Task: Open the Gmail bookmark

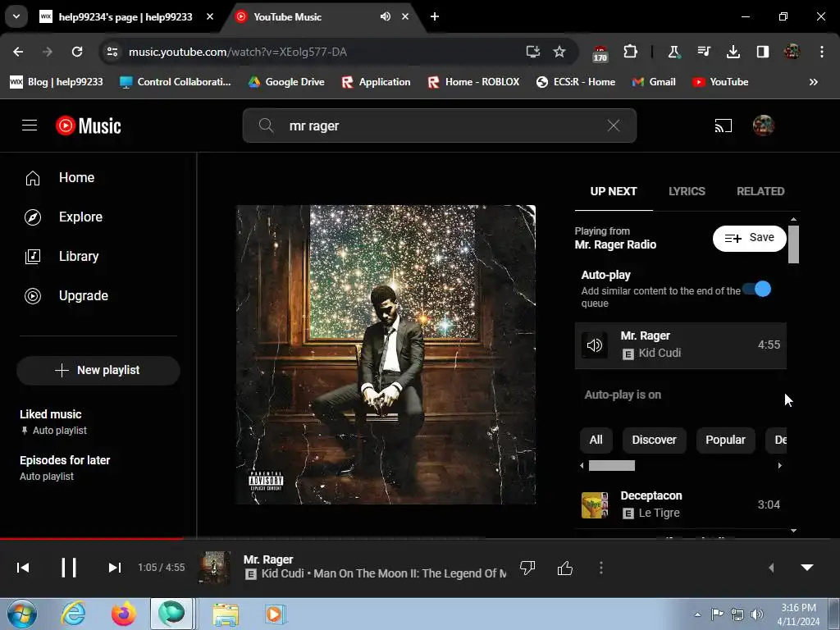Action: 654,82
